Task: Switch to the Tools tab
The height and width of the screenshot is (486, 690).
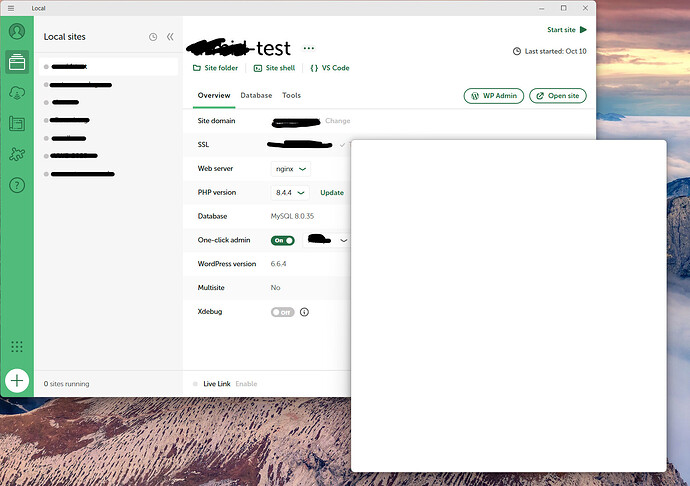Action: coord(291,95)
